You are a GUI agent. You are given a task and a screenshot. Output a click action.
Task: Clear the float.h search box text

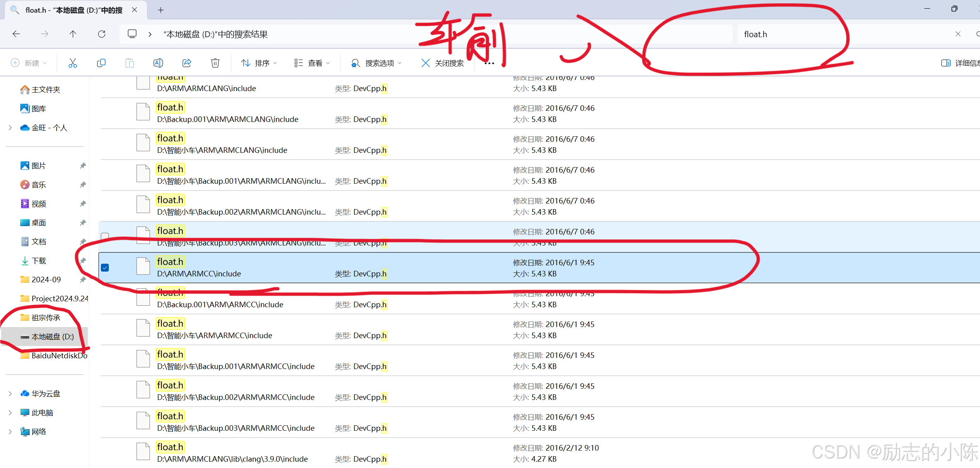click(x=958, y=34)
